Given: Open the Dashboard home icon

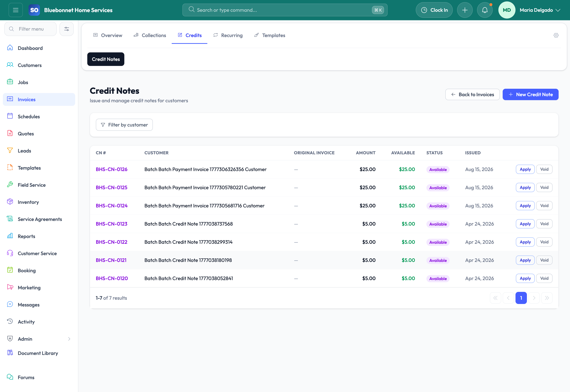Looking at the screenshot, I should pyautogui.click(x=10, y=48).
